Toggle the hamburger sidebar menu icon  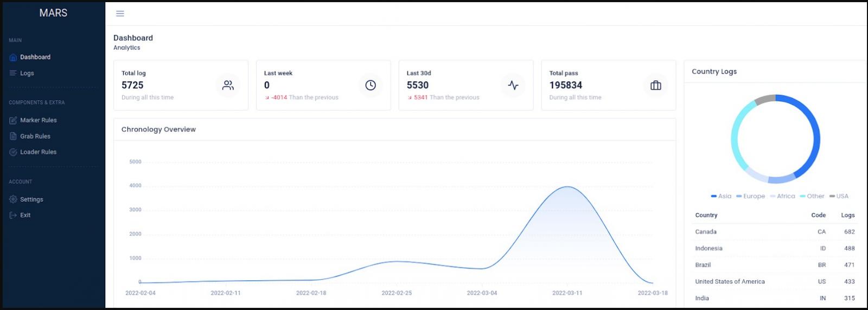(x=120, y=14)
